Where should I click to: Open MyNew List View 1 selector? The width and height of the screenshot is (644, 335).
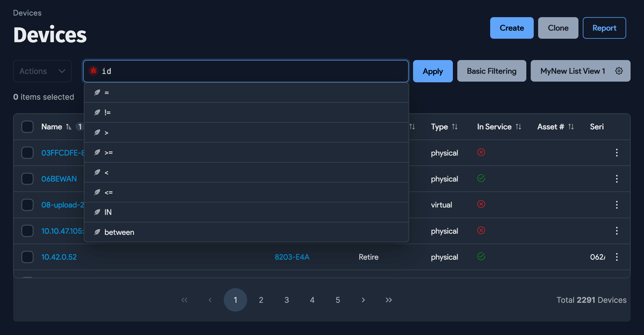[572, 71]
